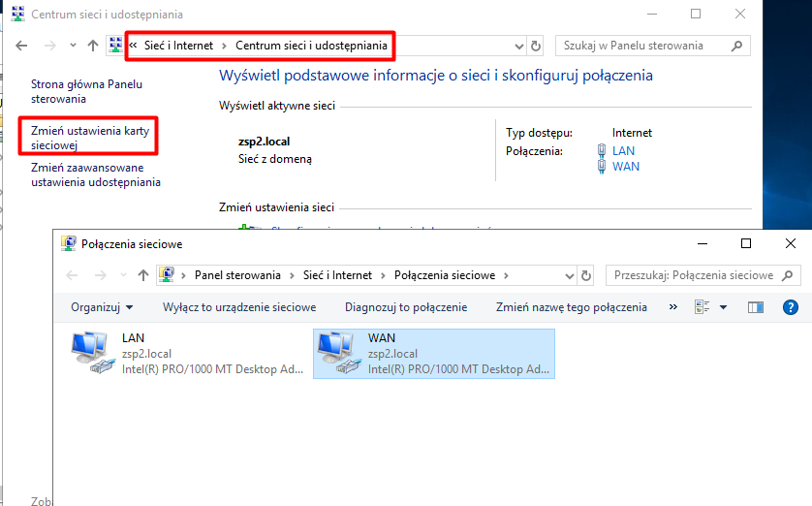Click the change view layout icon
The height and width of the screenshot is (506, 812).
coord(703,307)
